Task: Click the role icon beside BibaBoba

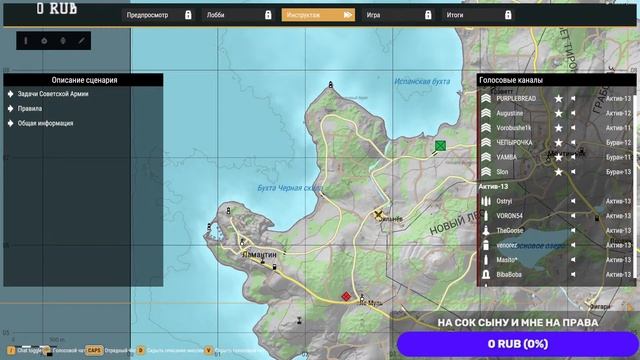Action: click(x=486, y=274)
